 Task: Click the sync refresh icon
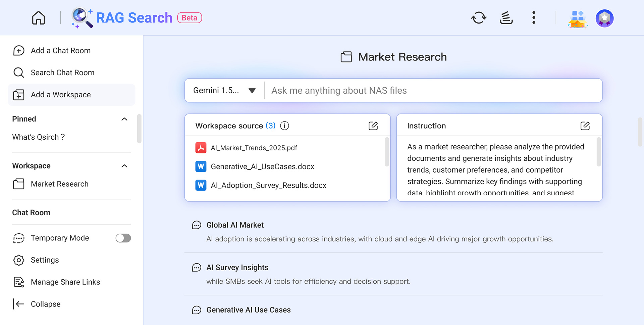point(479,18)
